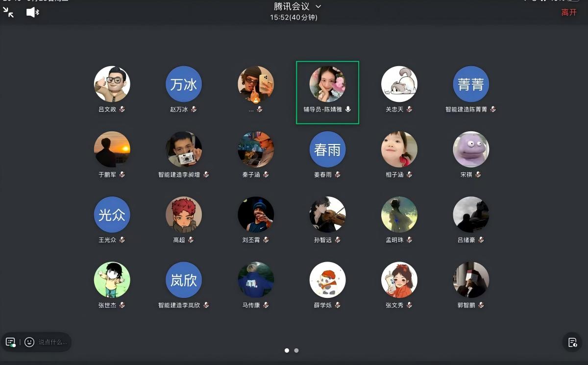Click the muted mic icon beside 郭智鹏
Viewport: 588px width, 365px height.
tap(481, 305)
